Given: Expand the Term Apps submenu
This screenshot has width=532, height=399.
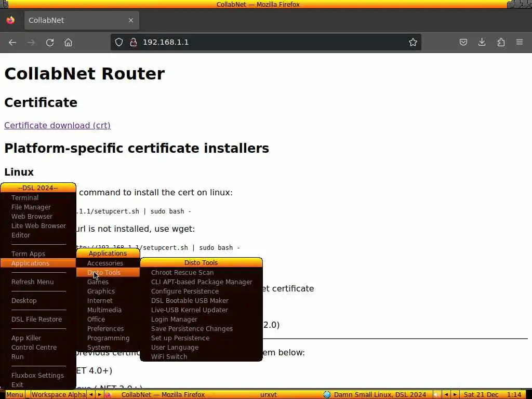Looking at the screenshot, I should click(x=38, y=254).
